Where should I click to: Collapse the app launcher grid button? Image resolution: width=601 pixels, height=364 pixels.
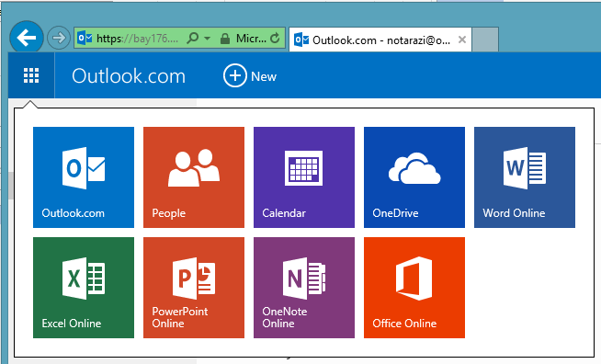click(31, 75)
